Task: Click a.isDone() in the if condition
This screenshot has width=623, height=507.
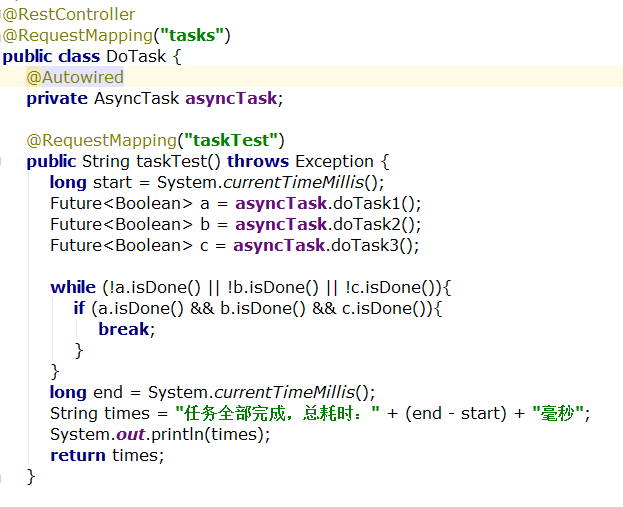Action: coord(141,308)
